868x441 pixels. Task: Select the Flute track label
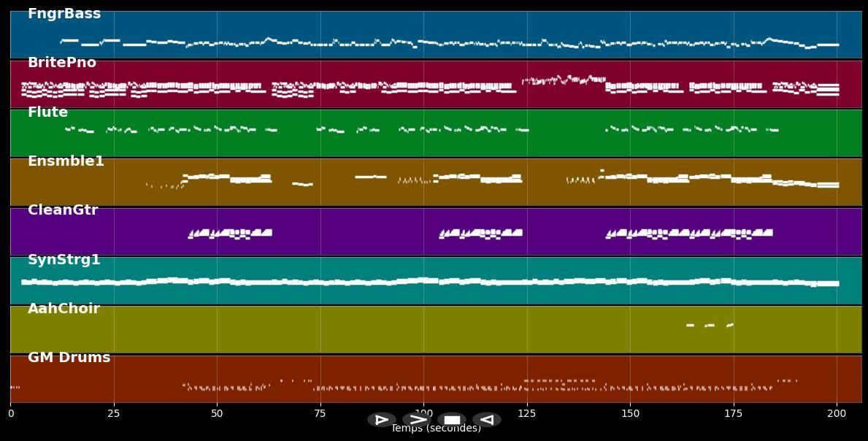tap(47, 112)
